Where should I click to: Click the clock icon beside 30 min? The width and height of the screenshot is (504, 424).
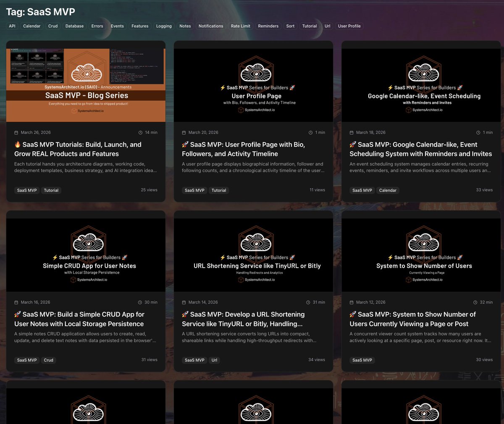tap(140, 302)
